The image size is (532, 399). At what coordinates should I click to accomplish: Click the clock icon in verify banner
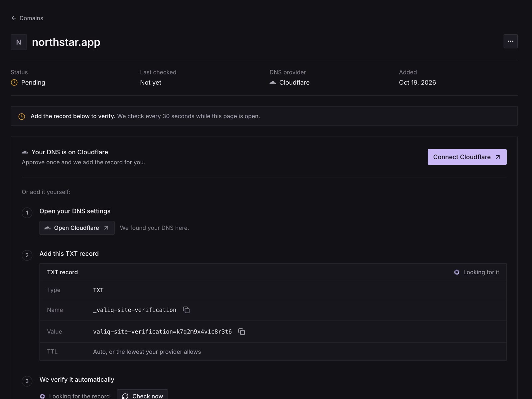pos(22,116)
